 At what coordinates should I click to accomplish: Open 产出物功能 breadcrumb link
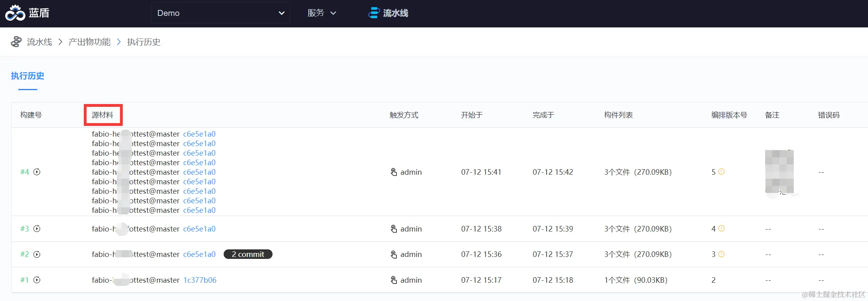[x=89, y=42]
